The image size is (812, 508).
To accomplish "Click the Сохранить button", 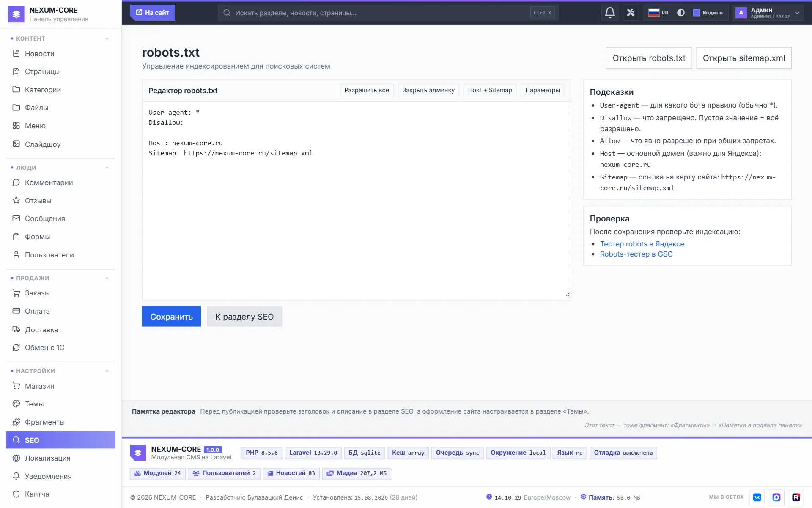I will [171, 317].
